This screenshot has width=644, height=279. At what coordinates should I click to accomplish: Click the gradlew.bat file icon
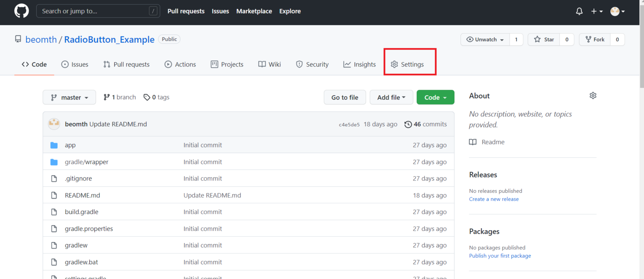click(x=54, y=262)
